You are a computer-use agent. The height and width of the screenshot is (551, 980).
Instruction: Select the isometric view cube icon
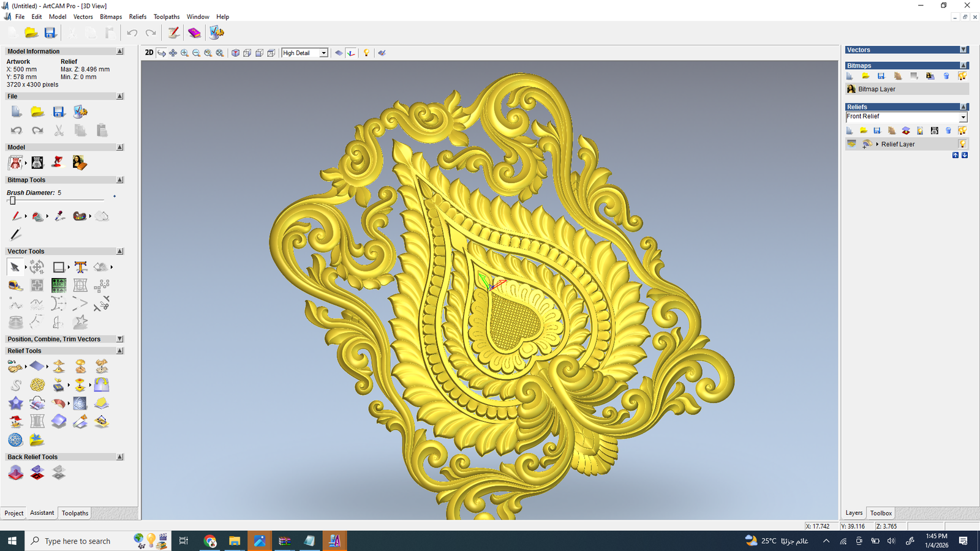235,53
